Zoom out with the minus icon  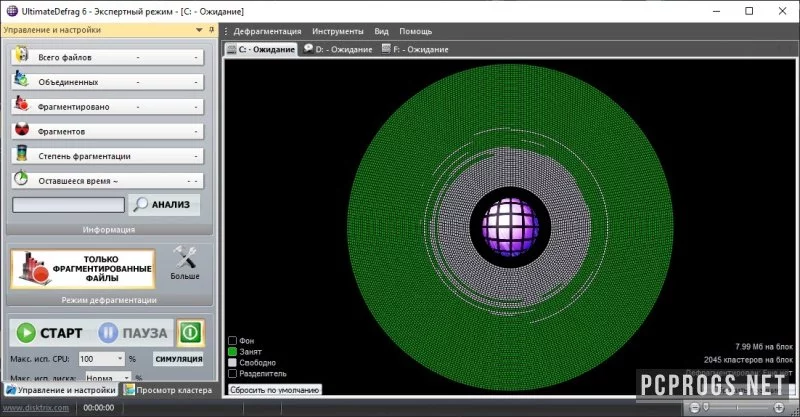694,407
